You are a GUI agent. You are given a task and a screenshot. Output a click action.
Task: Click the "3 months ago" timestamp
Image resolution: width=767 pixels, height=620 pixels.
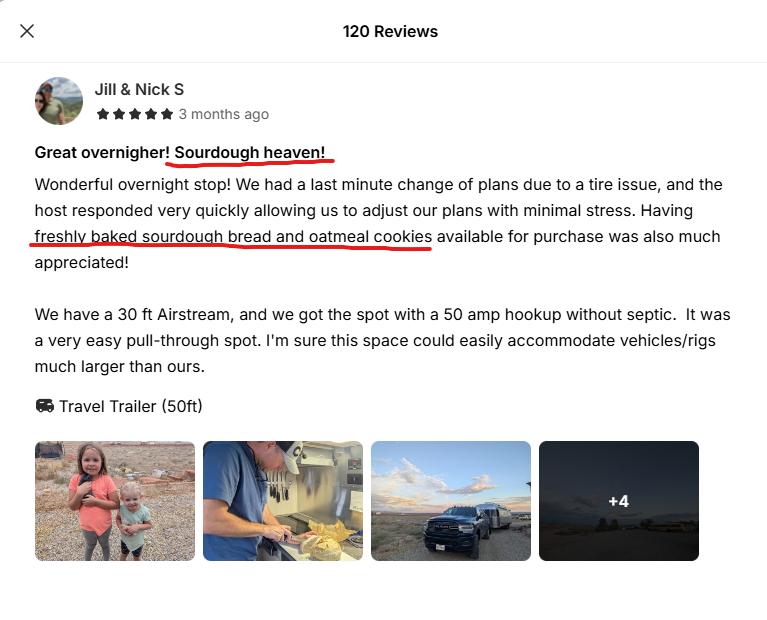[224, 114]
